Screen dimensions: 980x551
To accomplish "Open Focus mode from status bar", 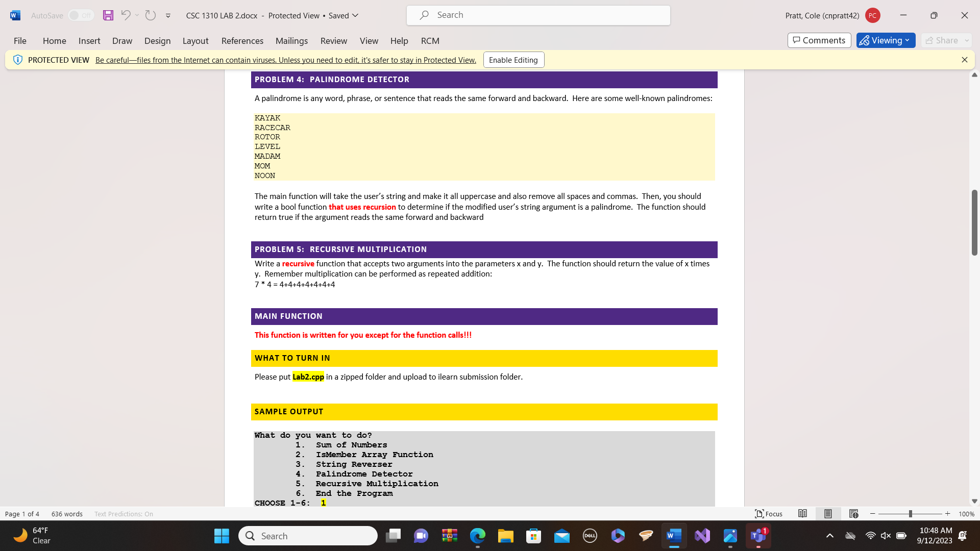I will 769,514.
